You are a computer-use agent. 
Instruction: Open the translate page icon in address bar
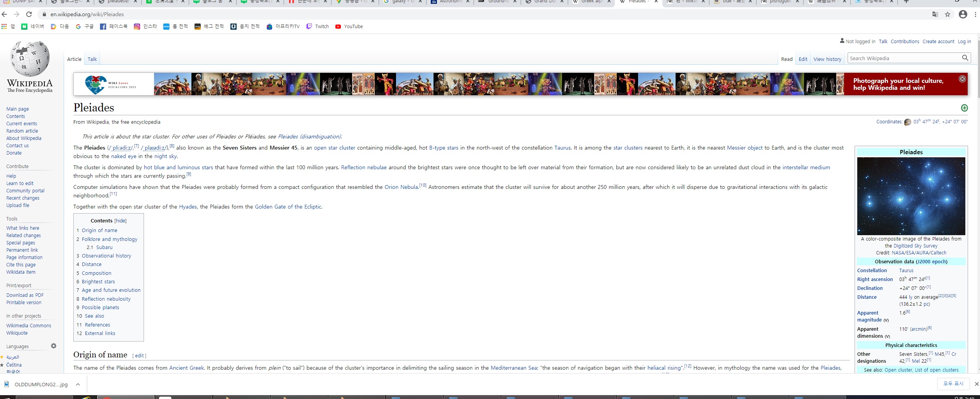935,14
